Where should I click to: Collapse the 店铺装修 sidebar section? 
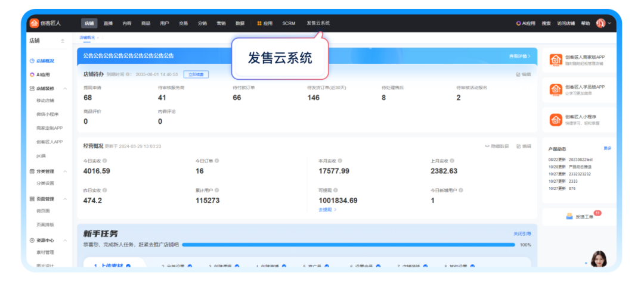pyautogui.click(x=65, y=88)
